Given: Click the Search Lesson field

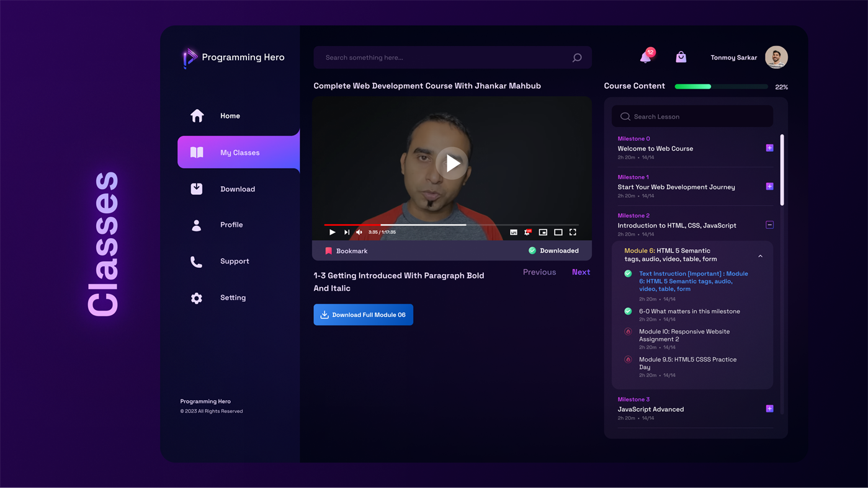Looking at the screenshot, I should [x=692, y=117].
